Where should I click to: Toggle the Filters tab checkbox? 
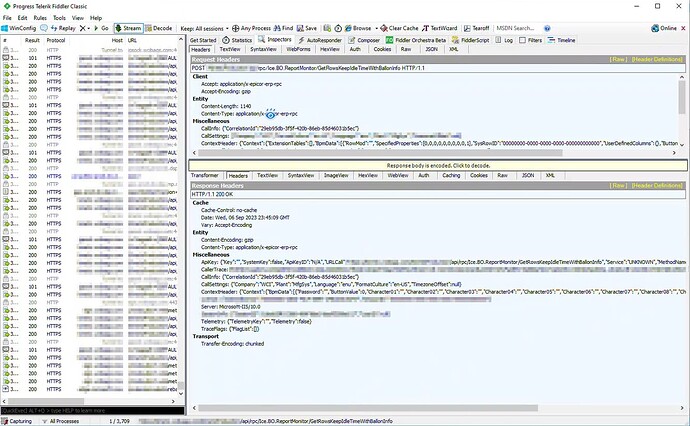[522, 40]
